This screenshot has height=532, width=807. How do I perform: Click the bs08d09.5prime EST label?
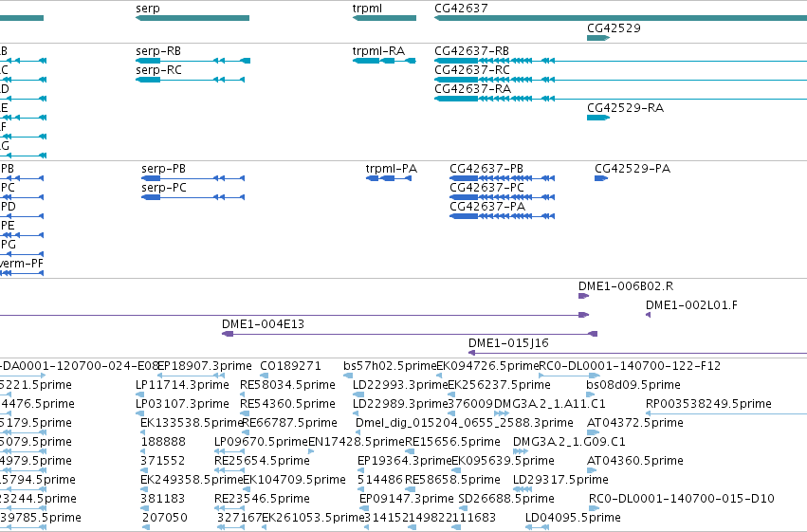pyautogui.click(x=633, y=385)
